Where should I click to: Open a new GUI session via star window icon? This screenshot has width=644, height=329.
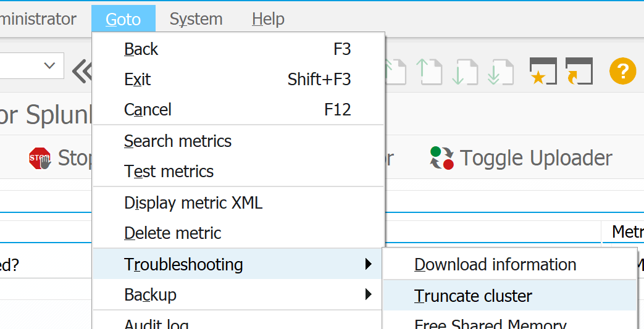[x=543, y=72]
